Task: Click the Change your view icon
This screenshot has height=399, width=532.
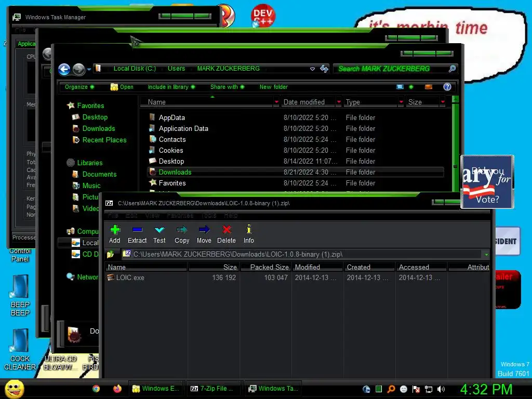Action: pos(400,87)
